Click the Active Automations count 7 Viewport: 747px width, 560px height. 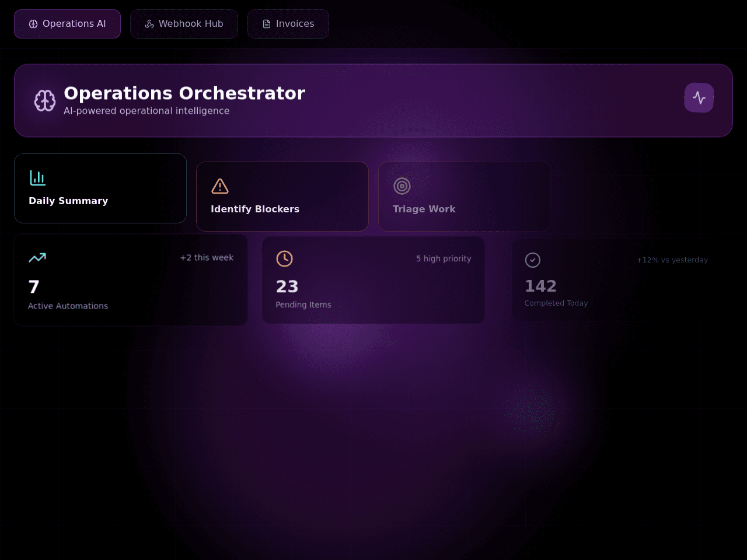[34, 287]
